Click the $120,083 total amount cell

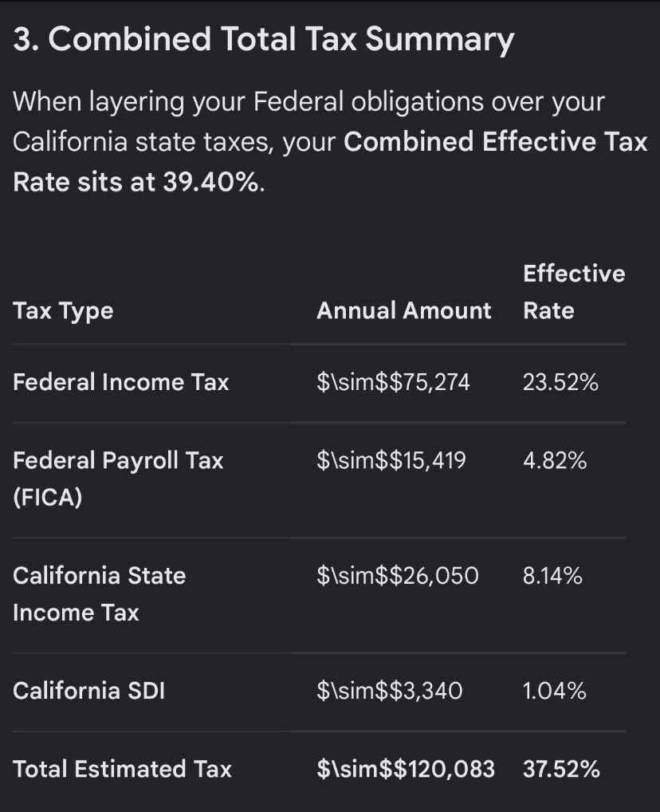(x=406, y=769)
